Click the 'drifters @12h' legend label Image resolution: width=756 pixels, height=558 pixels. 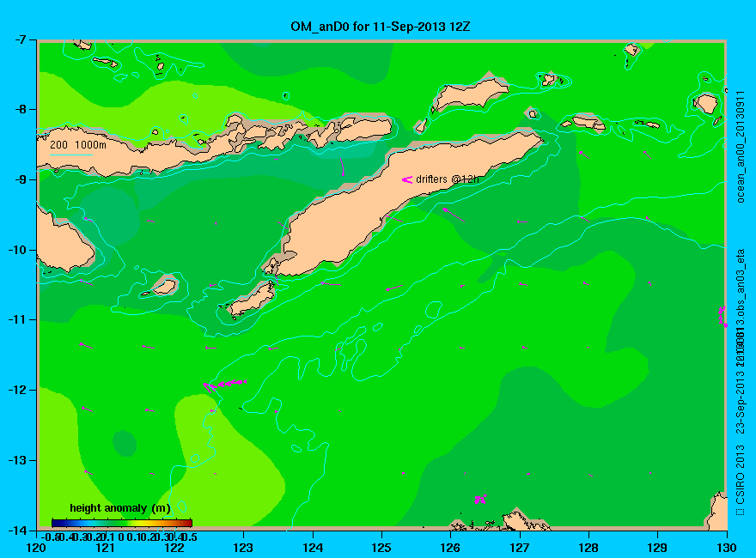448,179
